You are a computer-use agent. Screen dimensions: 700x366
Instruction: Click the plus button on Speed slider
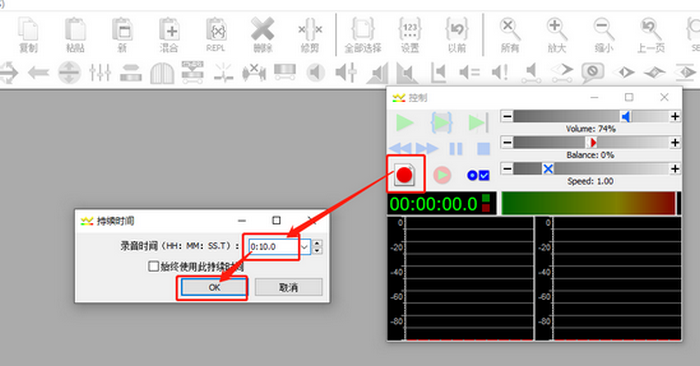pos(675,169)
